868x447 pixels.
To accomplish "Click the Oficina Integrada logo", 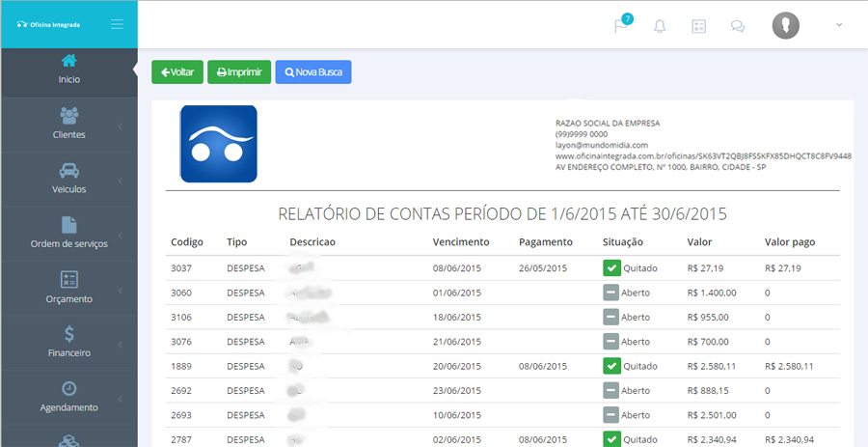I will pos(48,24).
